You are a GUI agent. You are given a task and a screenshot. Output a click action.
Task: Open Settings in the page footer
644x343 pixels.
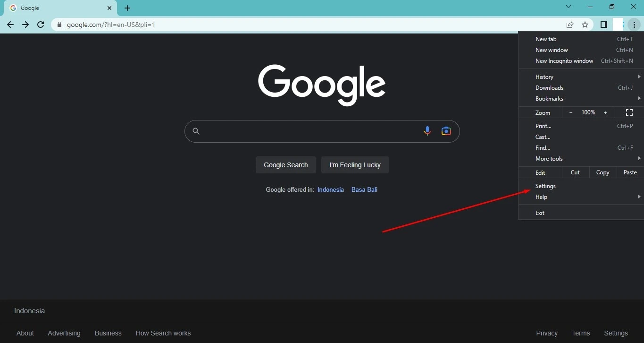click(x=616, y=333)
